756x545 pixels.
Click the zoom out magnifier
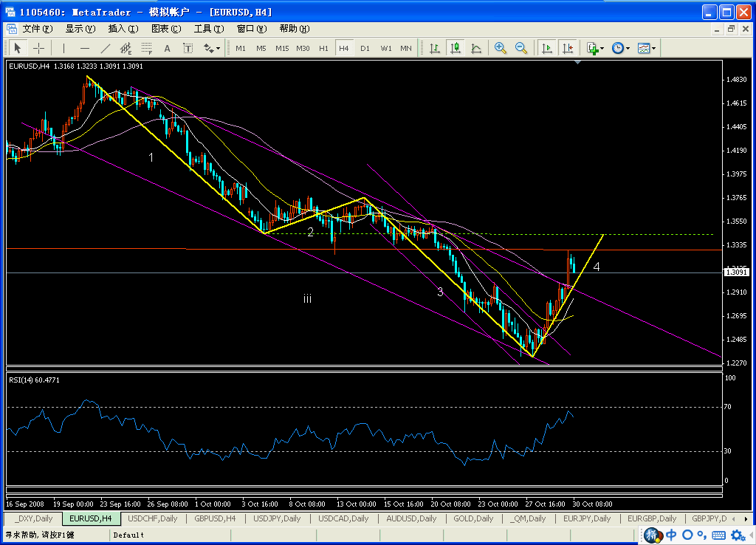tap(520, 48)
